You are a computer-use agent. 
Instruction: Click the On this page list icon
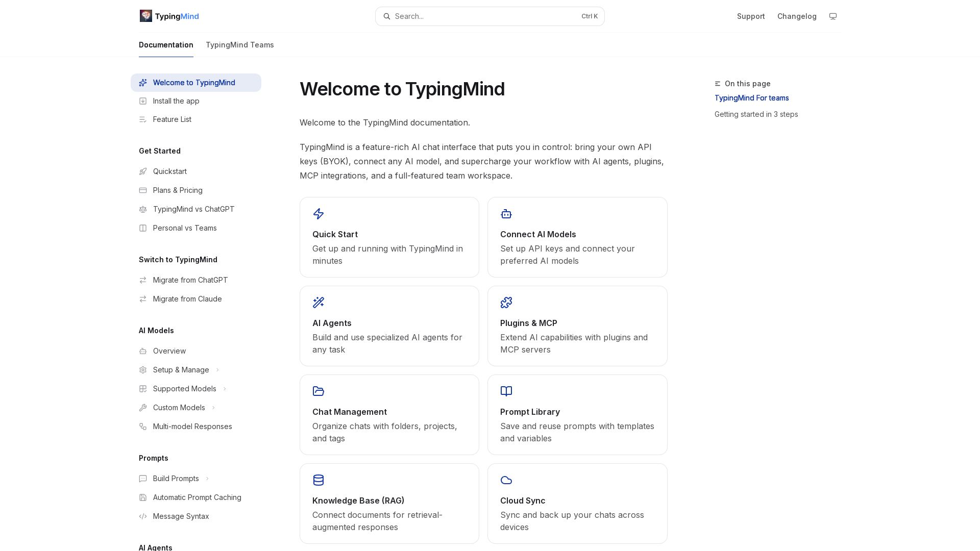pos(718,84)
